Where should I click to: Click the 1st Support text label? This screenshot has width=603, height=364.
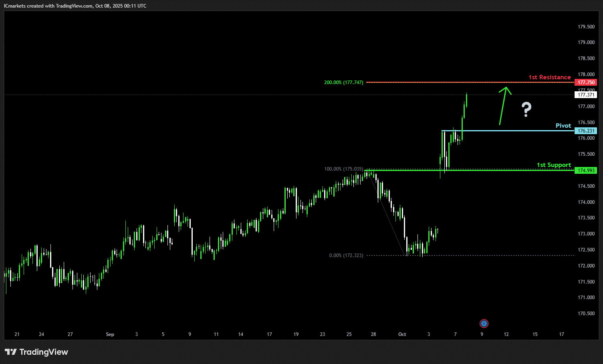pyautogui.click(x=554, y=165)
